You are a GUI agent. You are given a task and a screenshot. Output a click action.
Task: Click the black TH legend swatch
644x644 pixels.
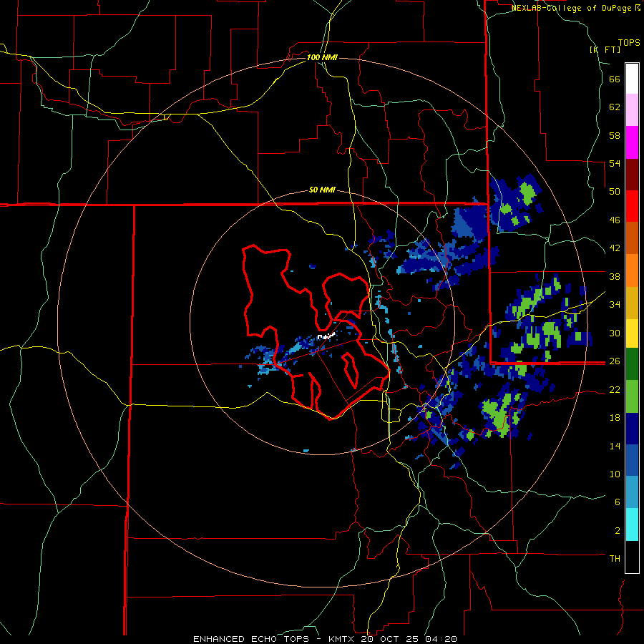632,557
